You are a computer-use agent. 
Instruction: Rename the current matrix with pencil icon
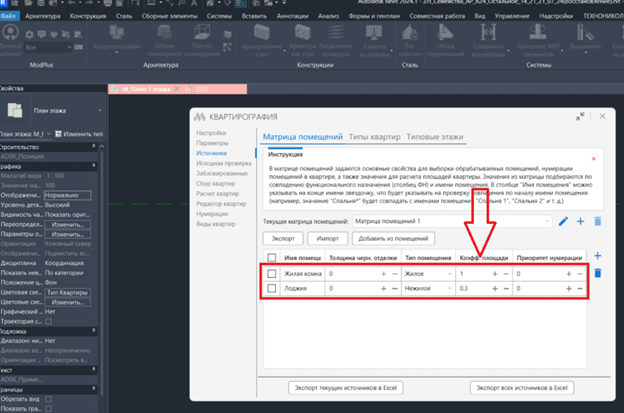[563, 221]
